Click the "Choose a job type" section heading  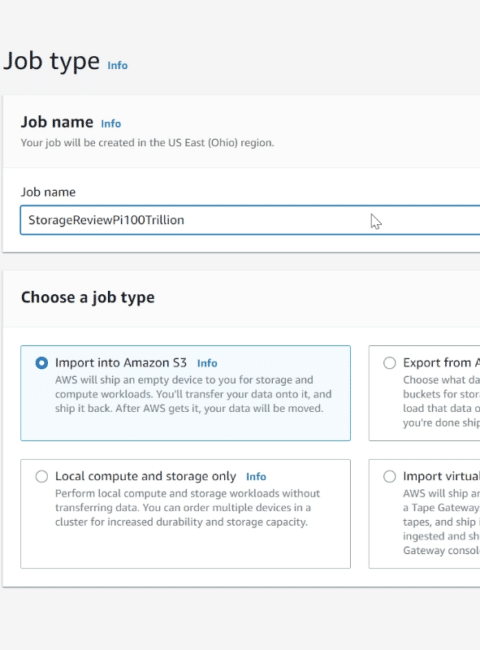[x=88, y=297]
